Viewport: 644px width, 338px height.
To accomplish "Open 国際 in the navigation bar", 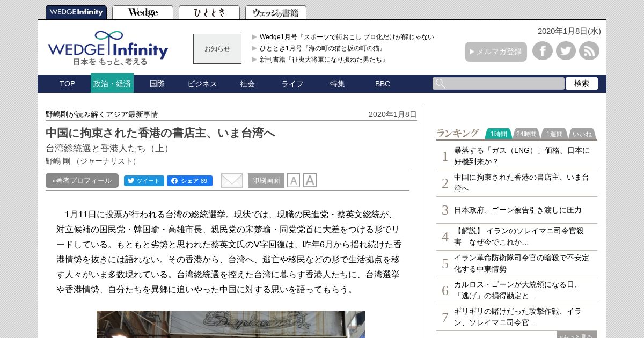I will 157,84.
